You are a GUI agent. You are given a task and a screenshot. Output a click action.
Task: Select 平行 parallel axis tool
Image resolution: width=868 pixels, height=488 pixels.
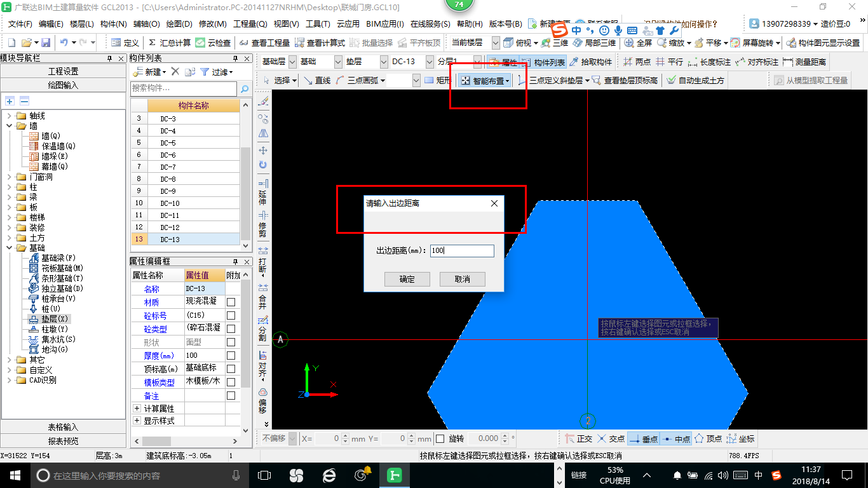[670, 62]
